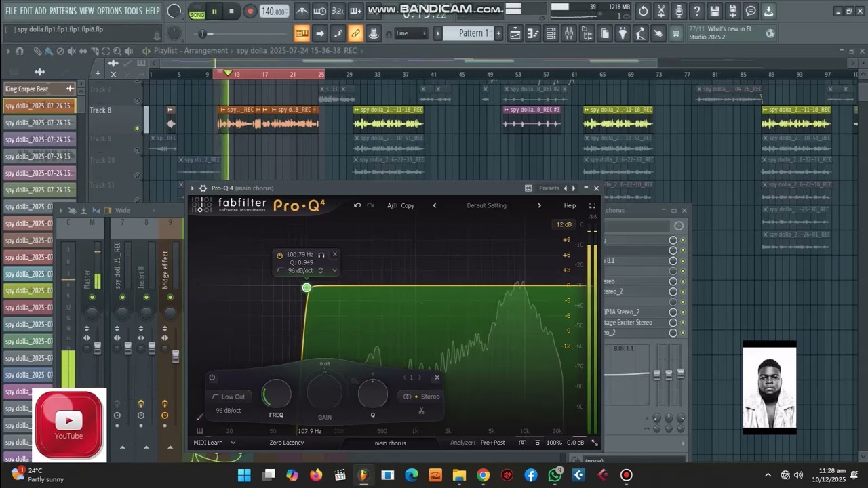
Task: Adjust the GAIN knob
Action: 325,392
